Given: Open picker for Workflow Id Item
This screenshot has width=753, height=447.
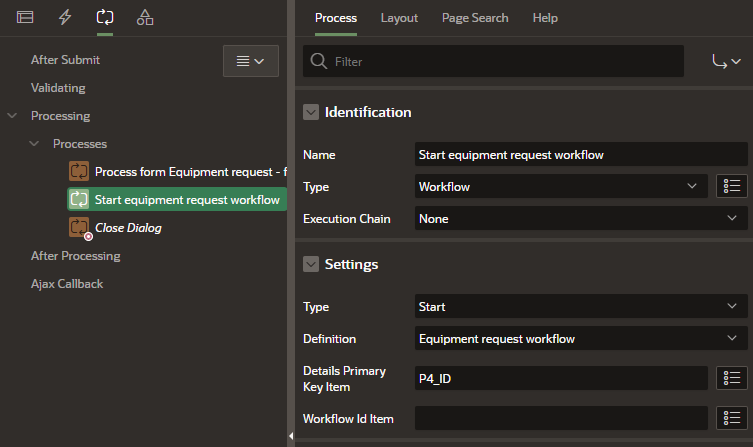Looking at the screenshot, I should [x=732, y=418].
